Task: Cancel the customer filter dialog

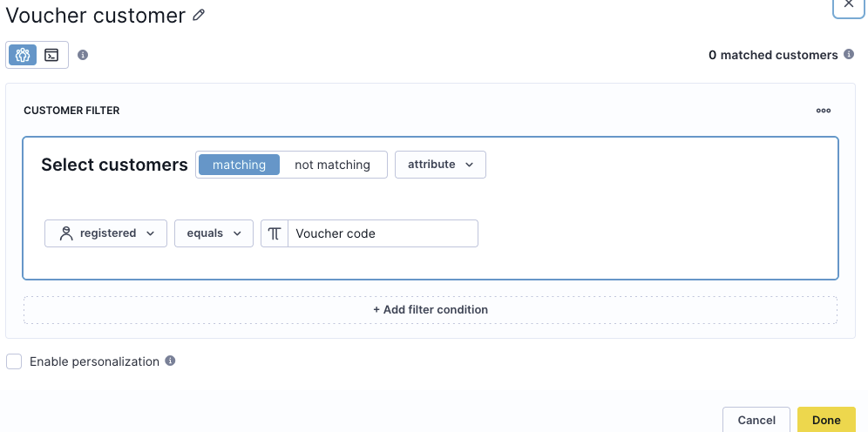Action: click(756, 420)
